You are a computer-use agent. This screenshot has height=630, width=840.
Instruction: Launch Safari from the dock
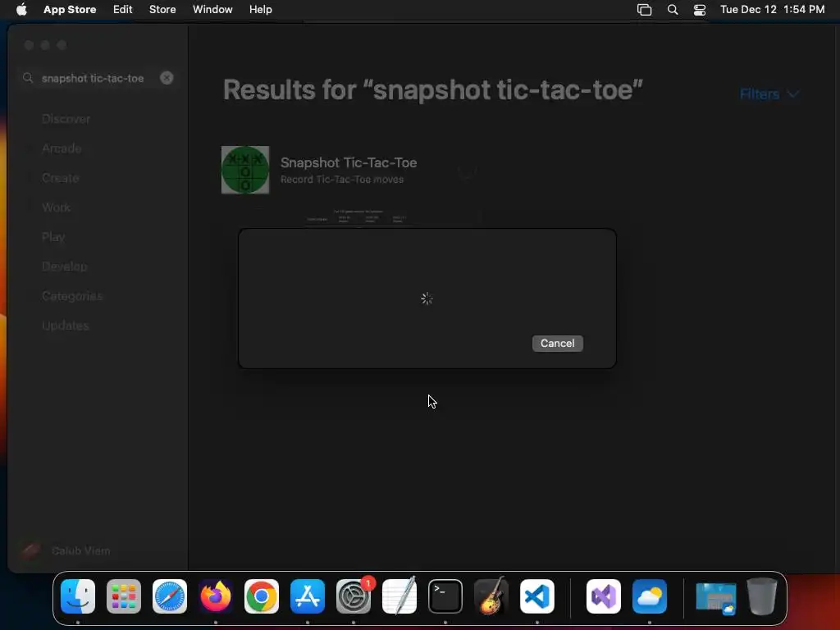170,596
